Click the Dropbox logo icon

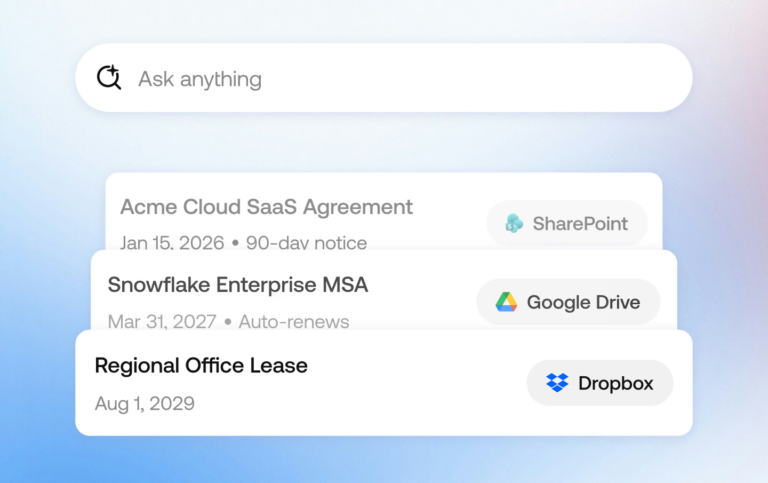(557, 383)
